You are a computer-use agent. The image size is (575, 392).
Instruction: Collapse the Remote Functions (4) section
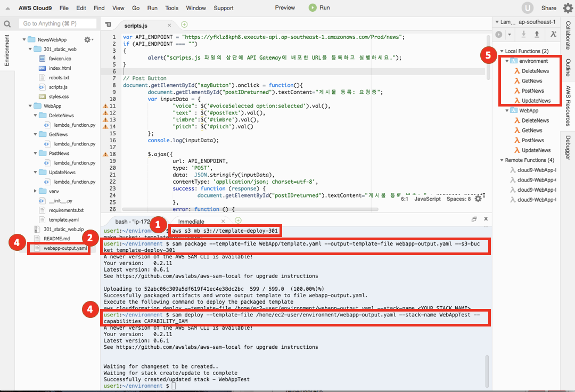(502, 160)
